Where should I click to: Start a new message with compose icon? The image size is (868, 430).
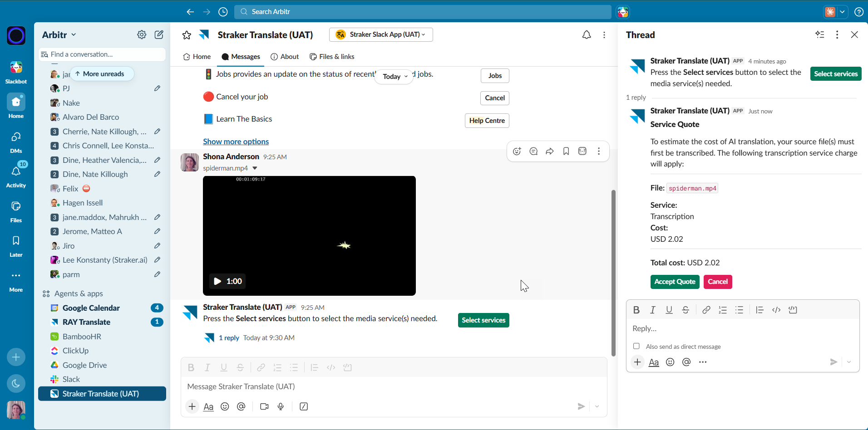click(159, 34)
